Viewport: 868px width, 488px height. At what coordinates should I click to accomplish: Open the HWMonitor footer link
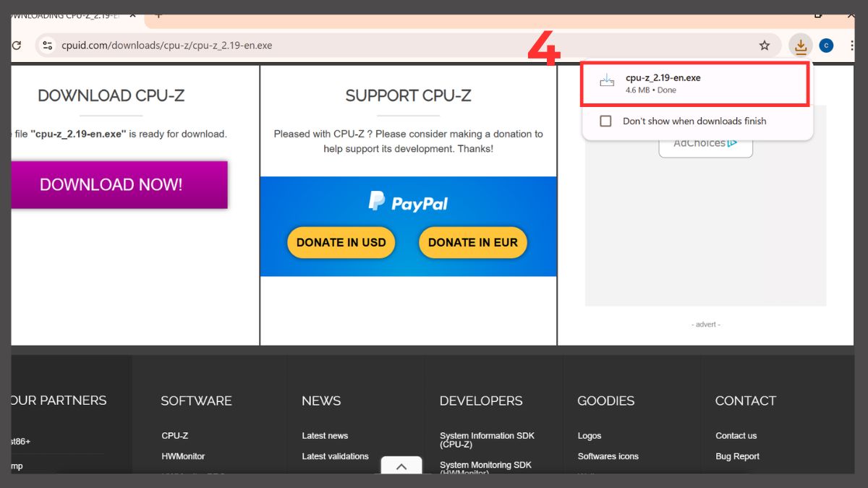click(183, 456)
